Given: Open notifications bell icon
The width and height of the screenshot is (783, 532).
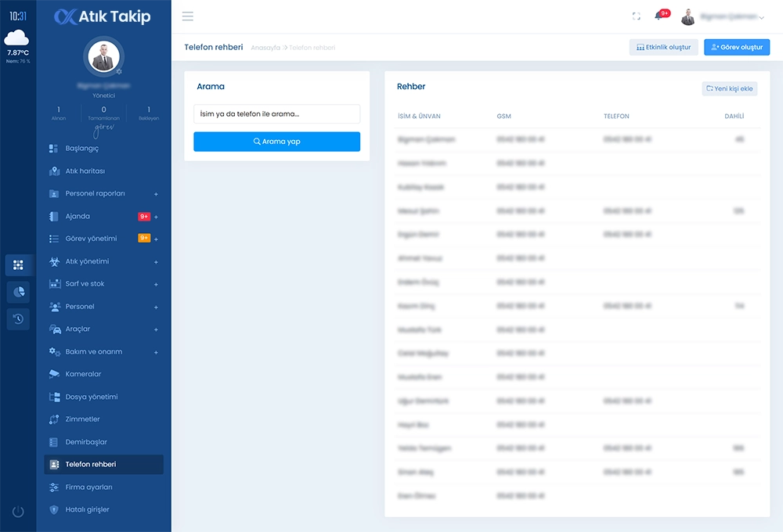Looking at the screenshot, I should coord(659,16).
